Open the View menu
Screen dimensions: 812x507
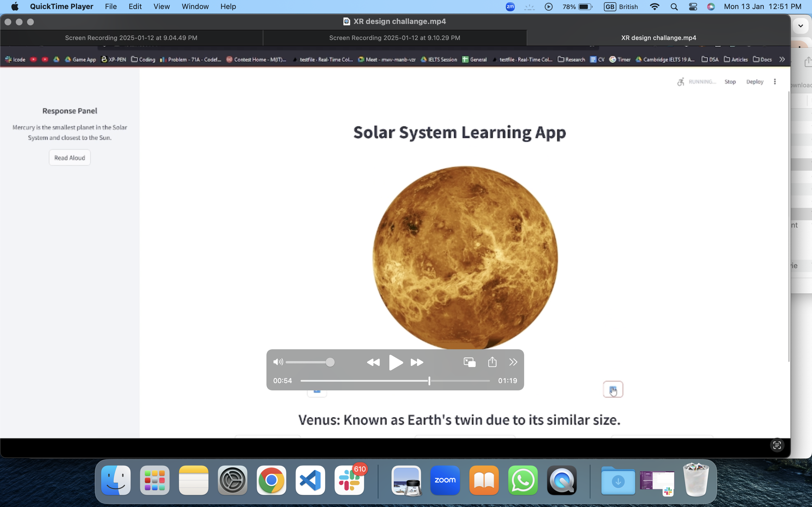tap(161, 7)
